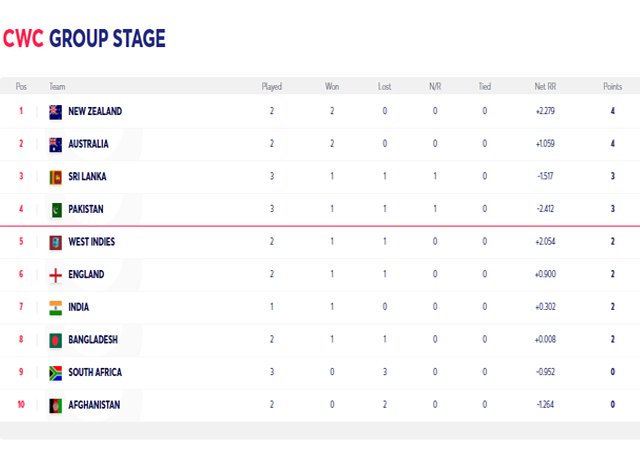640x450 pixels.
Task: Click the Net RR column header
Action: pos(545,87)
